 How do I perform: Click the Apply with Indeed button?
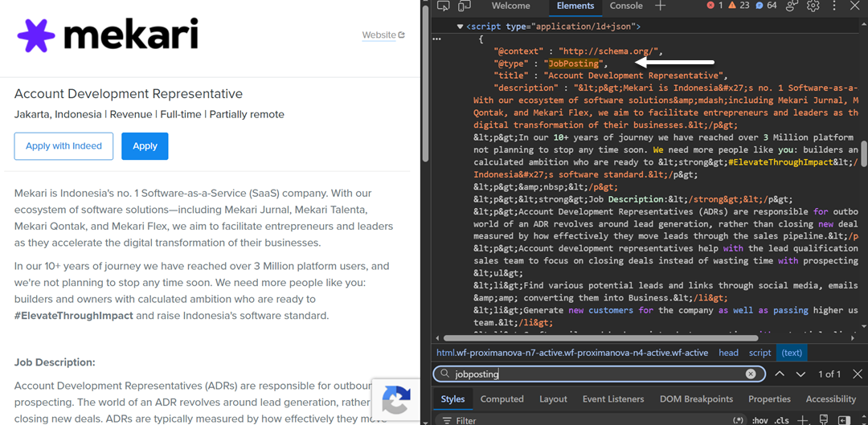coord(63,146)
